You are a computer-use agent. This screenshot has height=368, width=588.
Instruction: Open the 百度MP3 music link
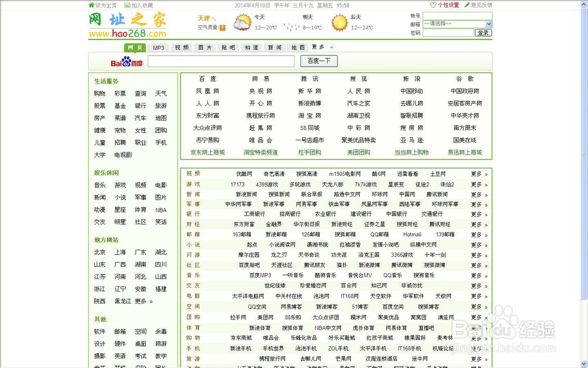260,275
